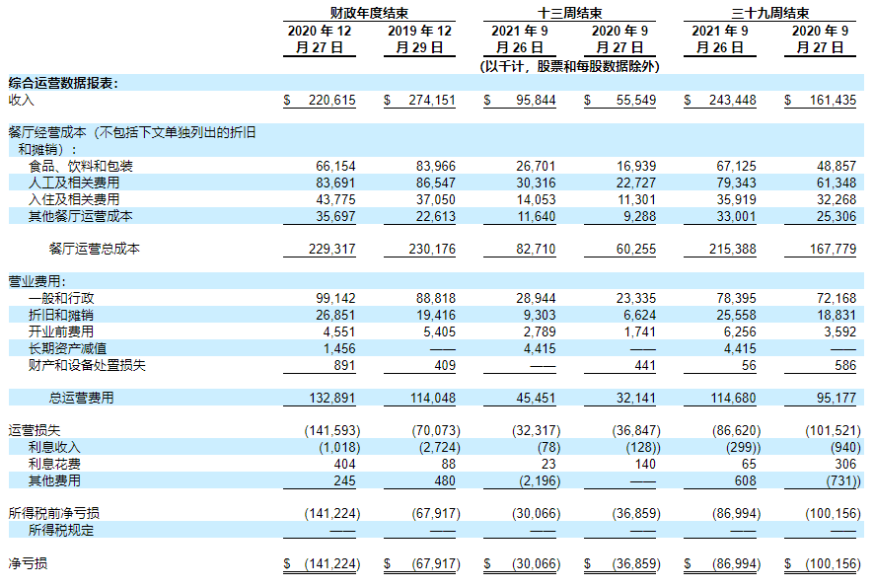Click the 一般和行政 row label
Image resolution: width=873 pixels, height=588 pixels.
click(59, 298)
